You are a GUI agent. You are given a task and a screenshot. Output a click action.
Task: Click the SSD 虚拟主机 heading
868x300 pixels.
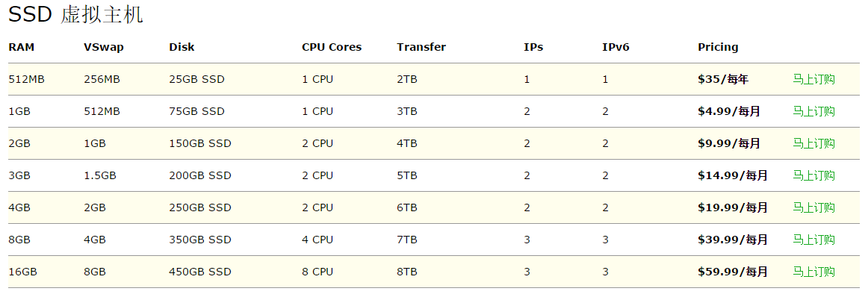point(75,15)
